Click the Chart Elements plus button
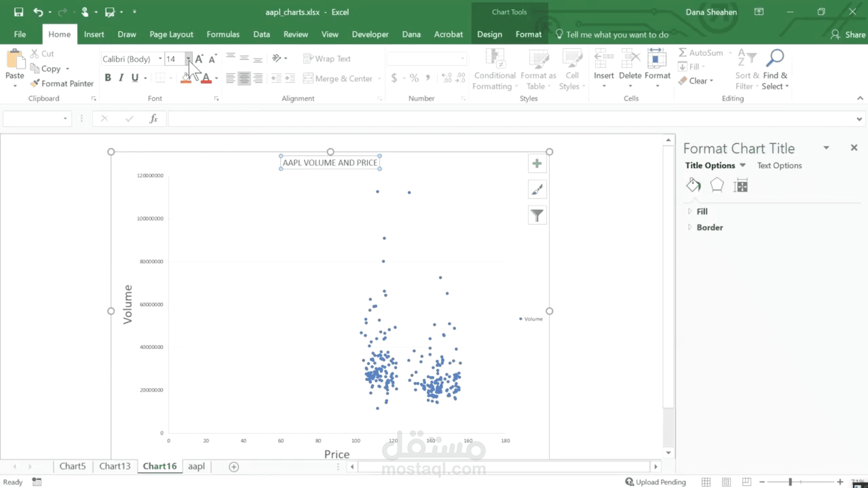 [x=537, y=164]
